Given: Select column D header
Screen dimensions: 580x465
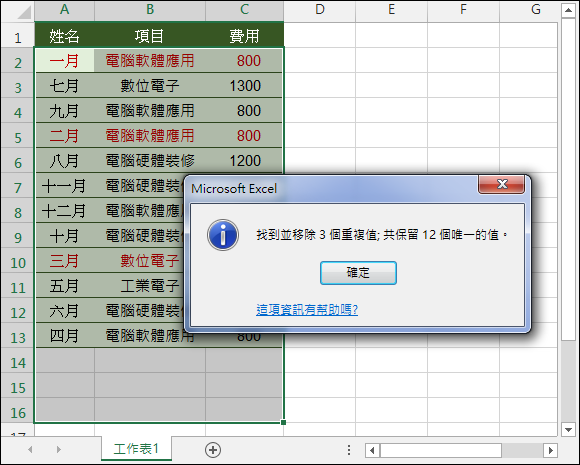Looking at the screenshot, I should coord(320,10).
